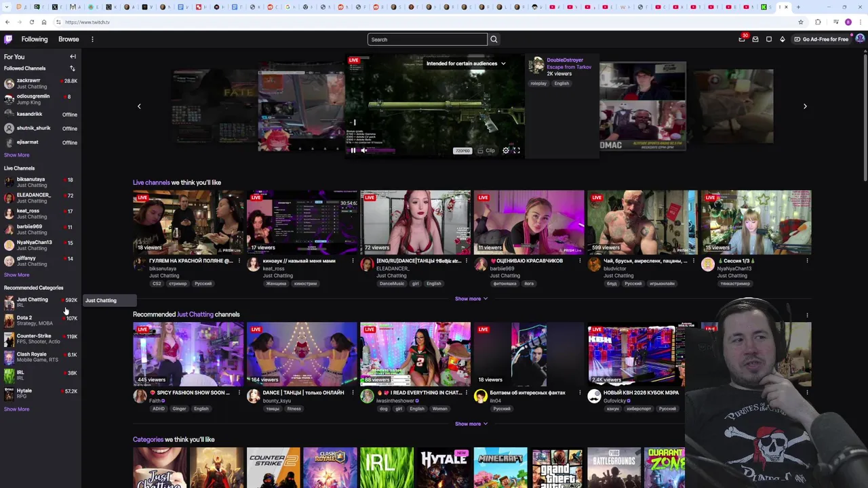Click the ADHD tag under Faith
This screenshot has width=868, height=488.
(x=159, y=409)
